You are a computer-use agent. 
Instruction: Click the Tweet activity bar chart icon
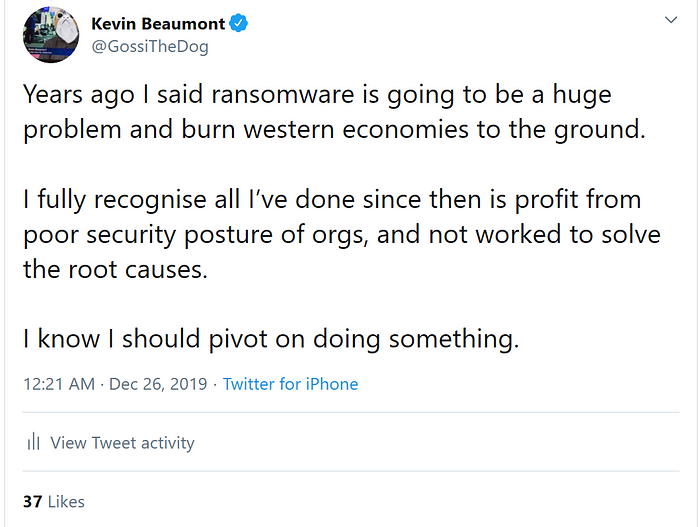pos(33,442)
